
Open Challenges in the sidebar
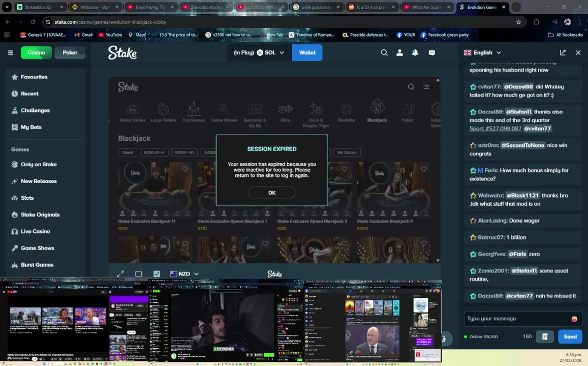45,110
